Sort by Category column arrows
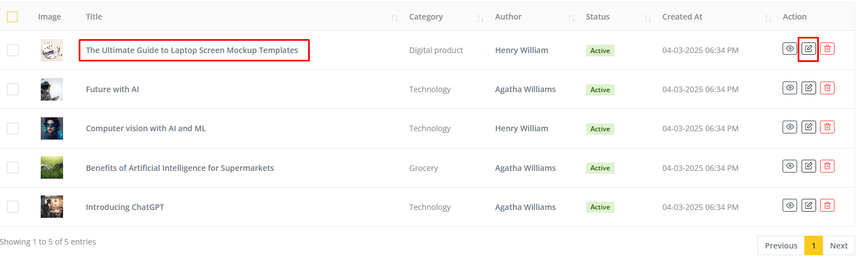The image size is (868, 258). [x=480, y=18]
